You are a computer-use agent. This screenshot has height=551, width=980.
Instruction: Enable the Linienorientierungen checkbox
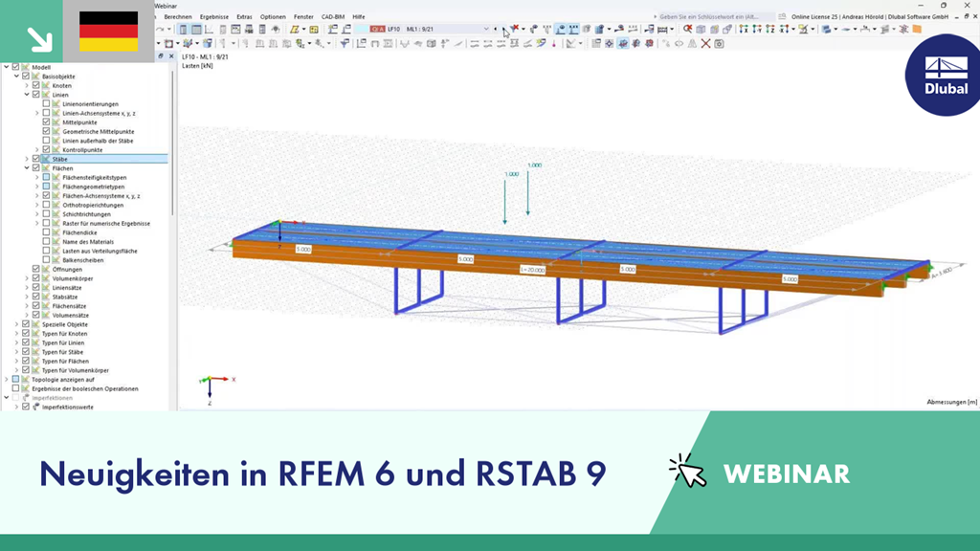pos(46,103)
